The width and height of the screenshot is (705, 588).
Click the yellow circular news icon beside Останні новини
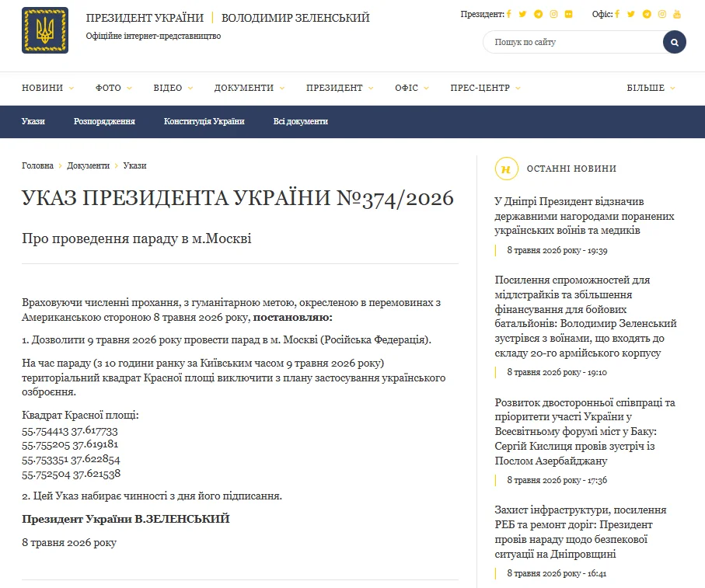coord(506,169)
